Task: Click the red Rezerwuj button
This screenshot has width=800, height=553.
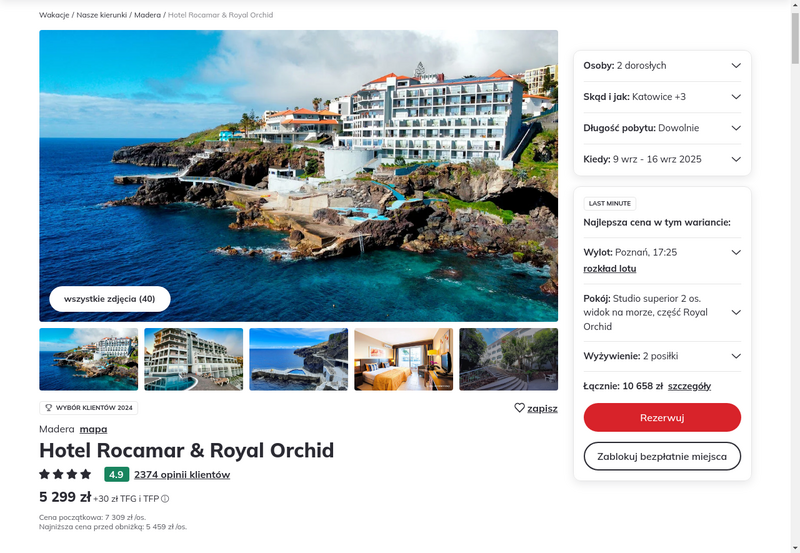Action: pos(662,417)
